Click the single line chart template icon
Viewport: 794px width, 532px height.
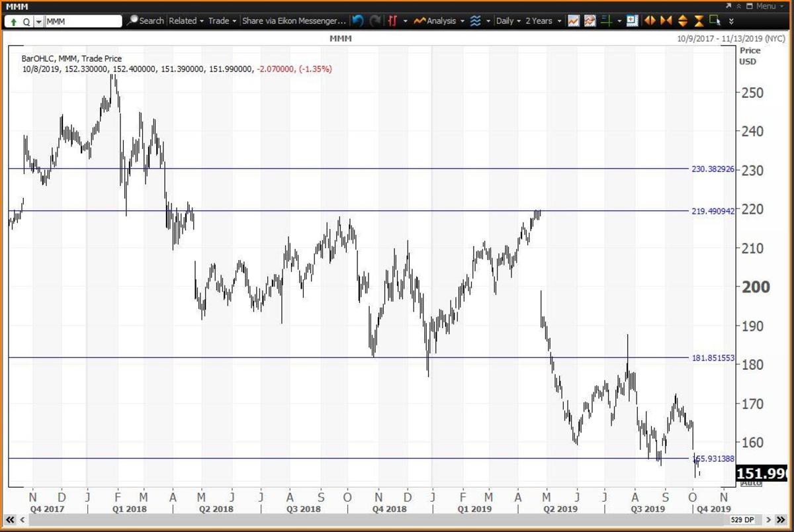coord(573,21)
